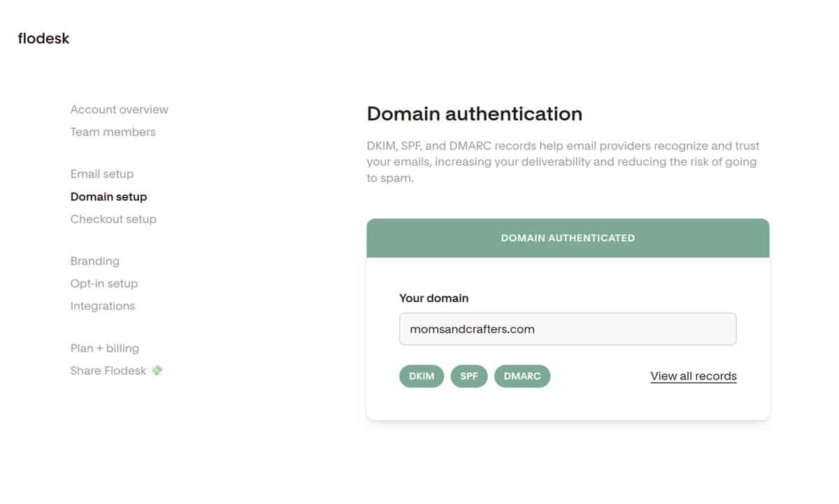Open Integrations page

(102, 306)
